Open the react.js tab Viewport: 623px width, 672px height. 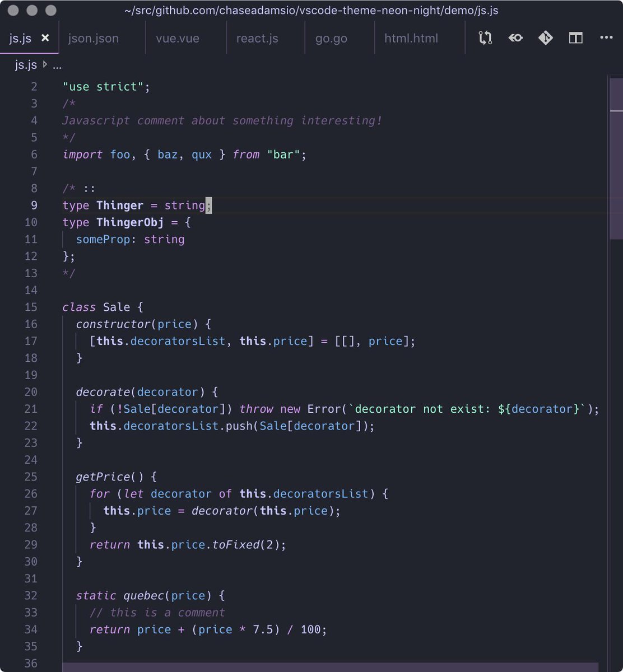tap(257, 38)
